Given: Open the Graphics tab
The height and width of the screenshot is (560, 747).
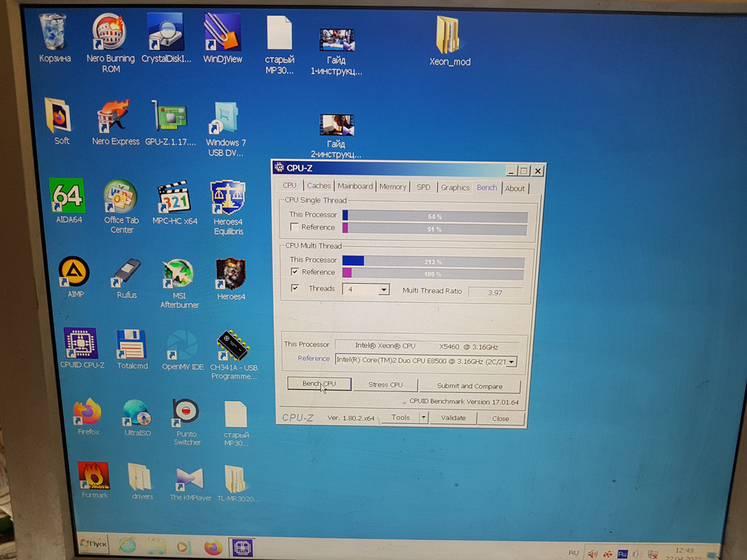Looking at the screenshot, I should [455, 188].
